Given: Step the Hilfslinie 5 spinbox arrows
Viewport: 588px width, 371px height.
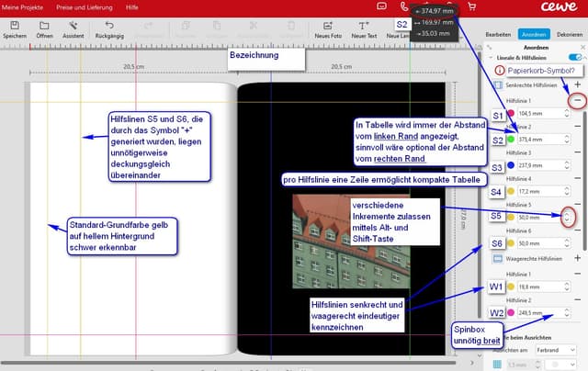Looking at the screenshot, I should pos(568,218).
